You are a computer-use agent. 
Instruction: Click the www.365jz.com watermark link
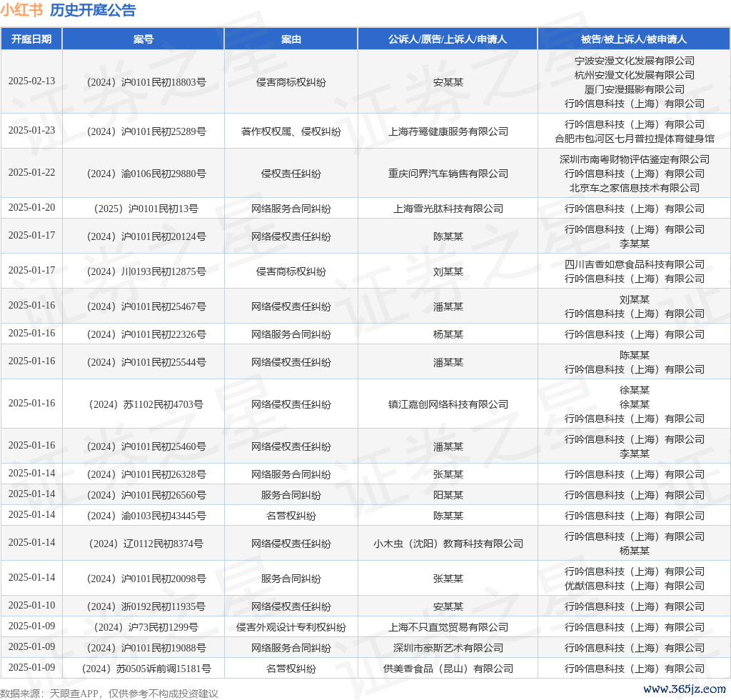point(685,689)
